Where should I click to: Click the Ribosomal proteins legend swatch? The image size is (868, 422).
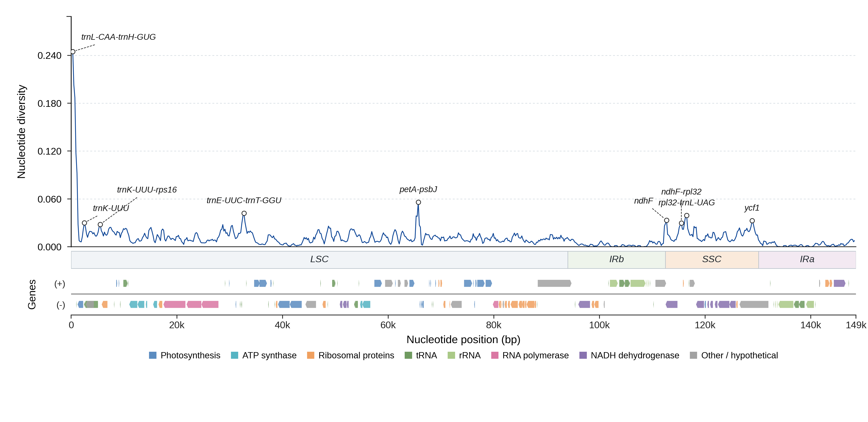tap(311, 355)
